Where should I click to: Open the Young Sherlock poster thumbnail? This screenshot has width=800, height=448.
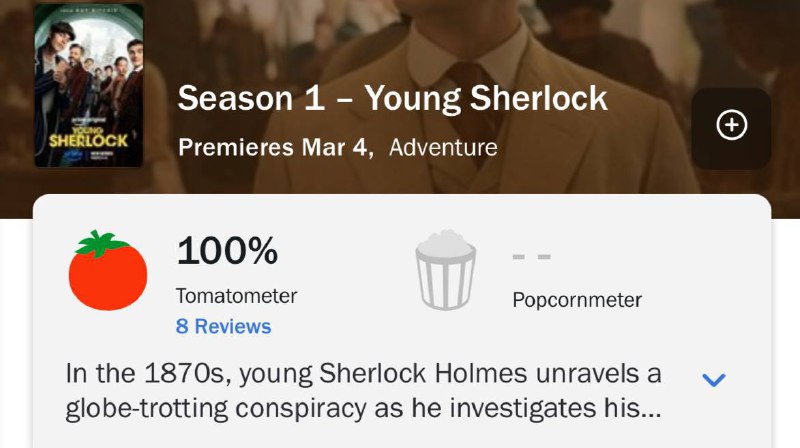(x=88, y=86)
